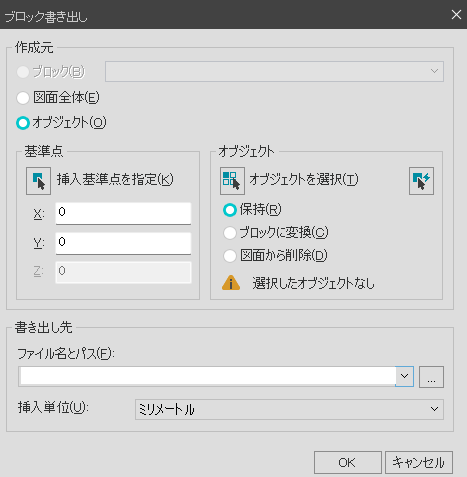The height and width of the screenshot is (477, 467).
Task: Click the select objects icon button
Action: coord(232,181)
